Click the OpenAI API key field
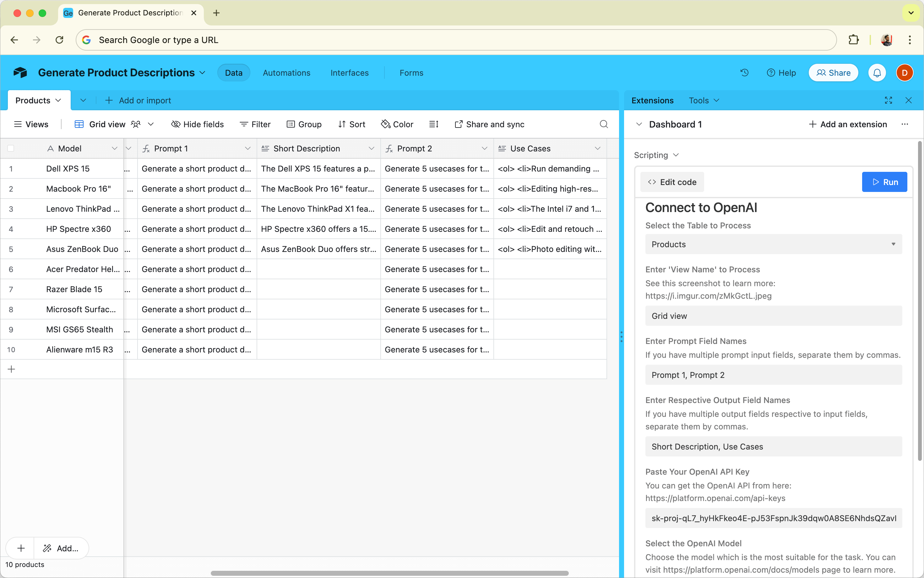 pyautogui.click(x=774, y=518)
